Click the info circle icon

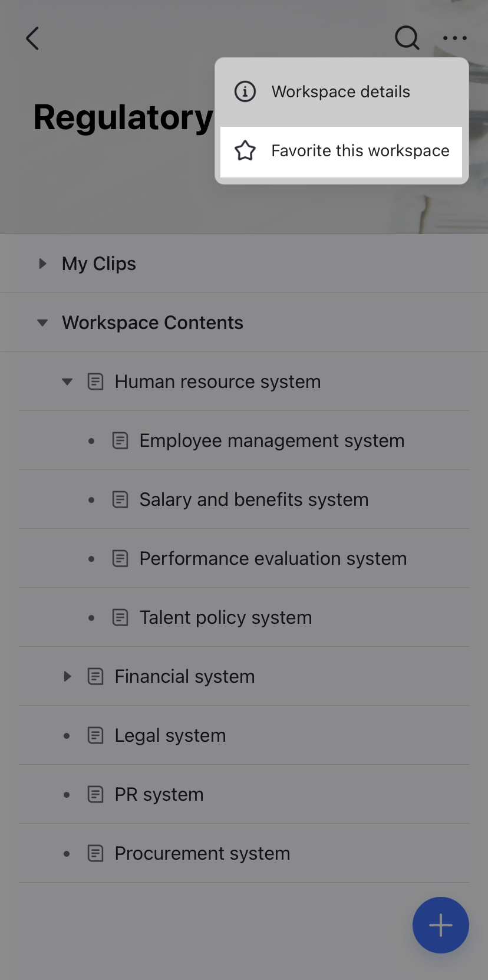245,92
